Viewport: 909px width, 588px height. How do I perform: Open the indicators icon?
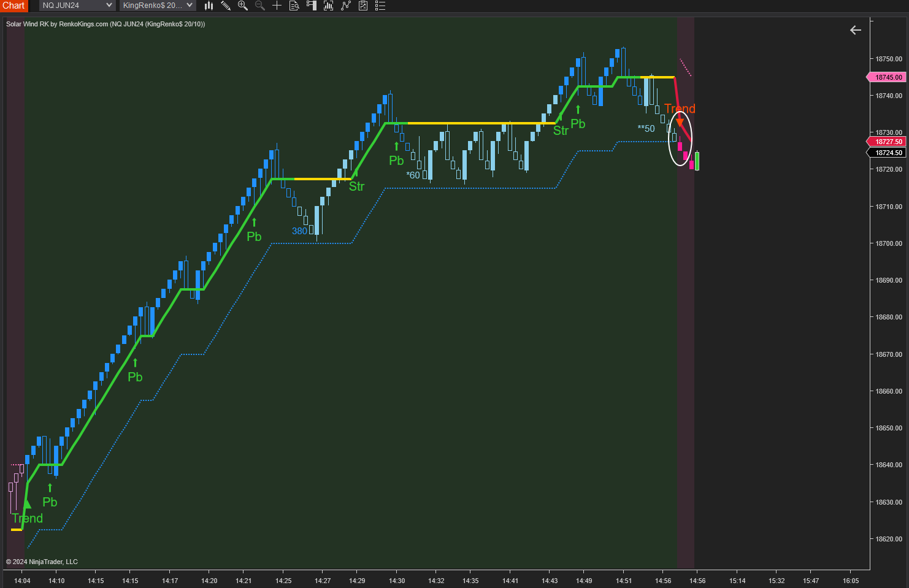coord(346,6)
